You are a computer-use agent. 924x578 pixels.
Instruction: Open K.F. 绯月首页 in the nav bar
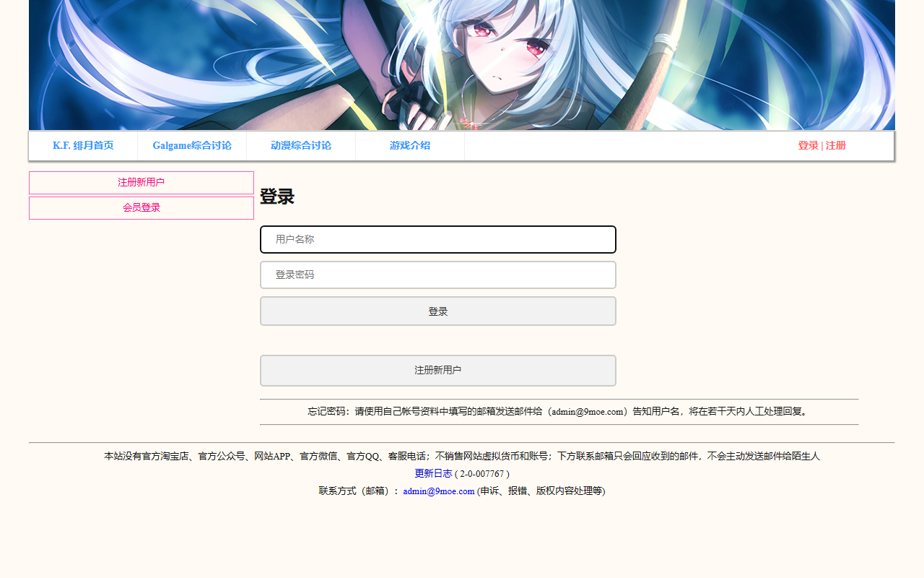click(x=83, y=146)
